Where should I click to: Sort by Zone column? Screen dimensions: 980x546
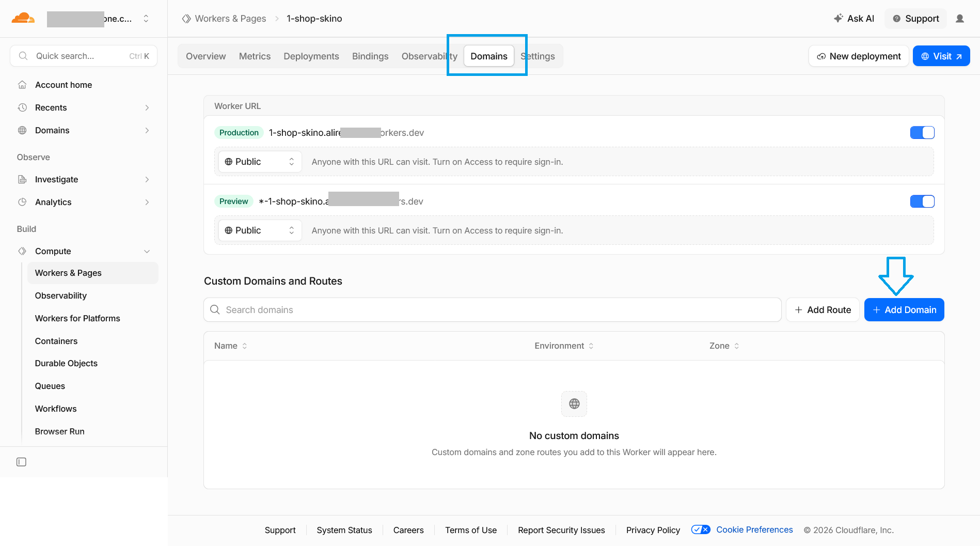[724, 346]
